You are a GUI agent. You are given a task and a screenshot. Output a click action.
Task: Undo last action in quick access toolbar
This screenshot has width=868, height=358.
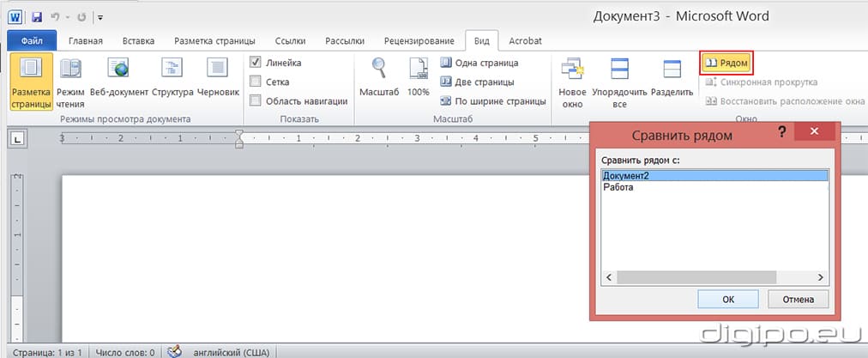coord(56,17)
